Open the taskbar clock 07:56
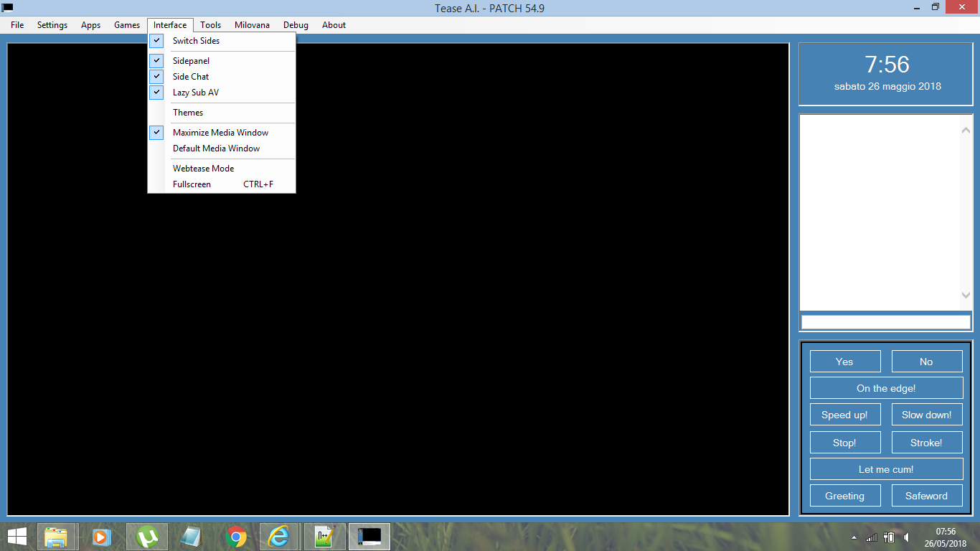The width and height of the screenshot is (980, 551). click(946, 537)
